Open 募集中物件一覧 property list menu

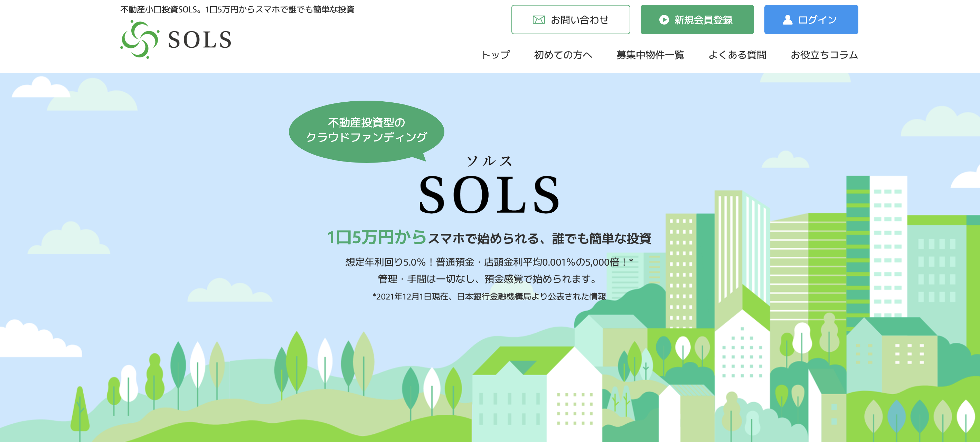[x=650, y=55]
